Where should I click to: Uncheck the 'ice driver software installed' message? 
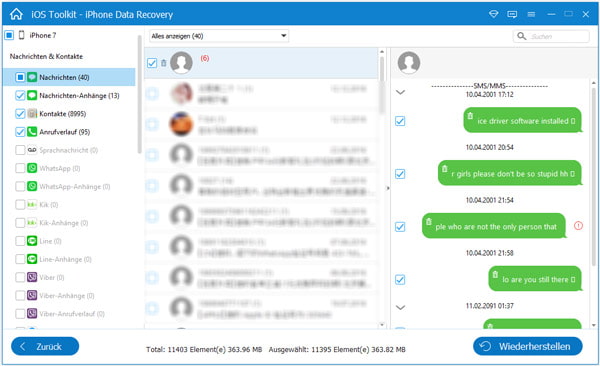[x=400, y=121]
